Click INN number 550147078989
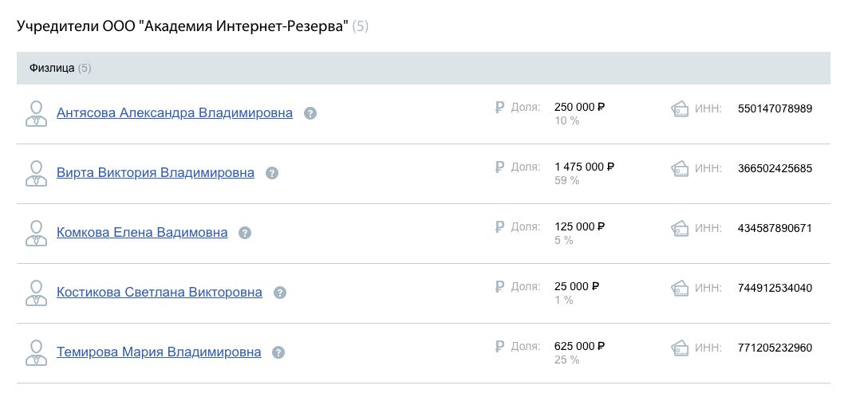The width and height of the screenshot is (868, 405). coord(775,108)
